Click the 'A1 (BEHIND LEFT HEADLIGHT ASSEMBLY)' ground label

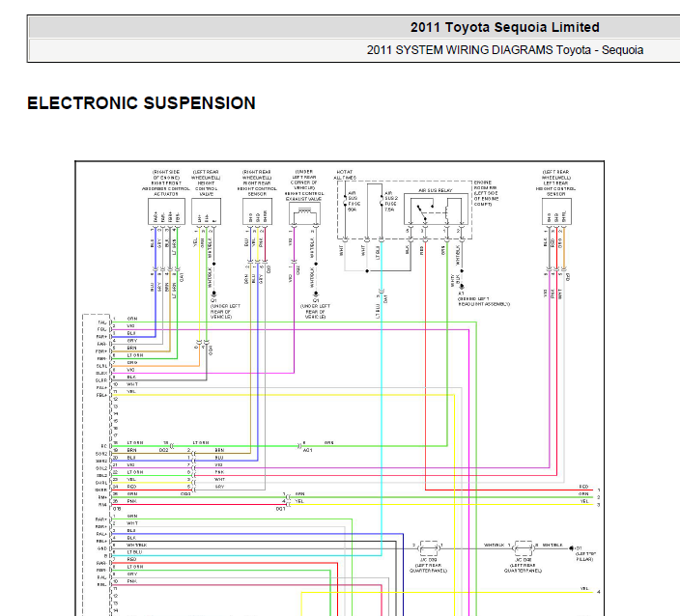484,298
